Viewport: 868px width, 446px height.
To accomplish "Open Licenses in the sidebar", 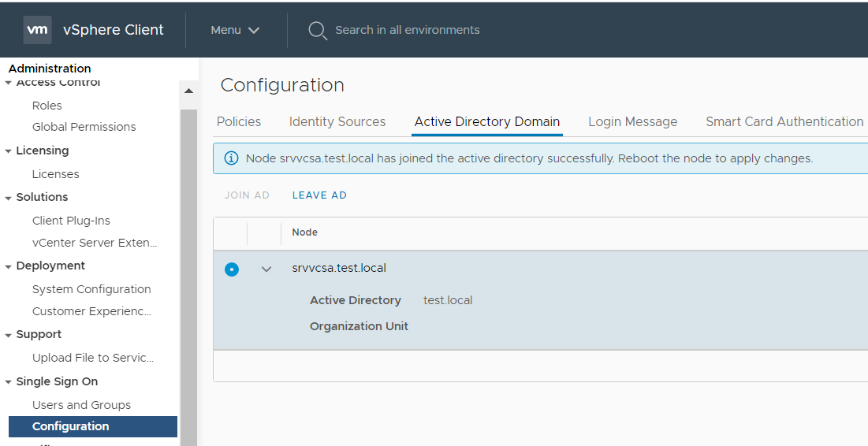I will tap(55, 174).
